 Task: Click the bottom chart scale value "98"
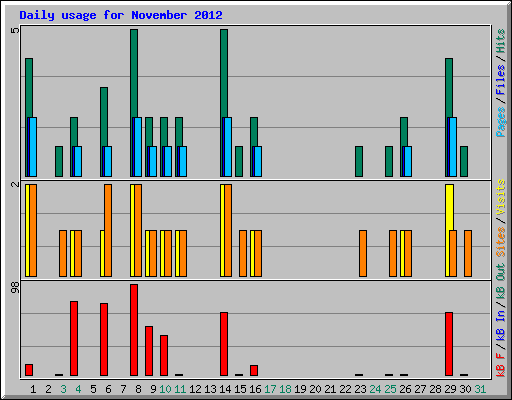tap(15, 287)
